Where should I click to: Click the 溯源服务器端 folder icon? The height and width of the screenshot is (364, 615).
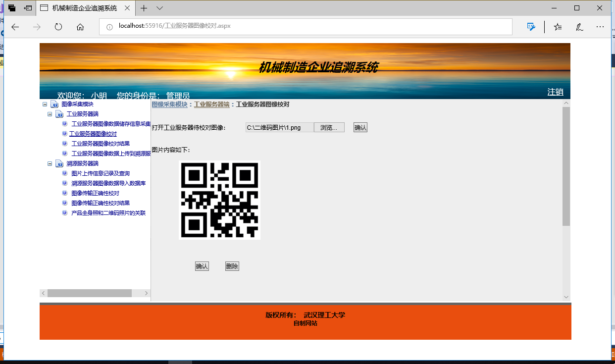pyautogui.click(x=59, y=163)
